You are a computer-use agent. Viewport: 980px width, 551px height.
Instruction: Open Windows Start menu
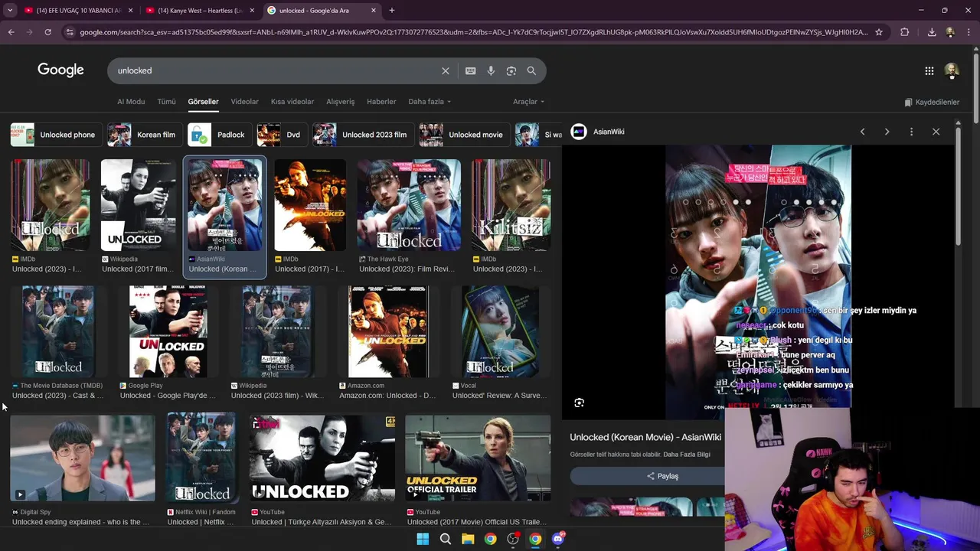tap(423, 539)
